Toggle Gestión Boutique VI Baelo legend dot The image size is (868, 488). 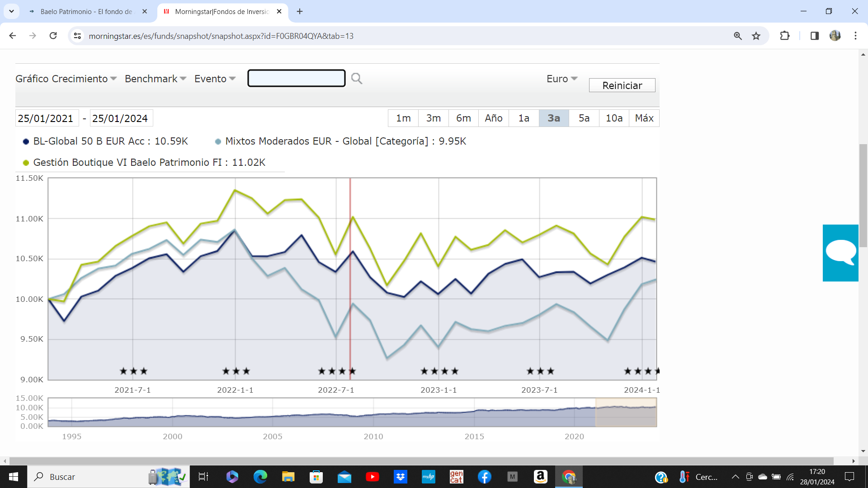26,163
